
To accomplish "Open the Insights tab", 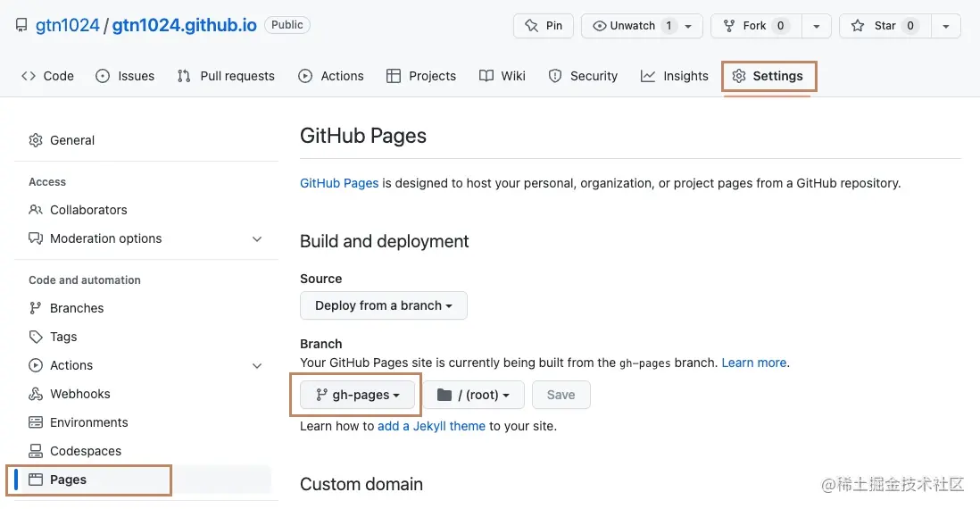I will 675,76.
